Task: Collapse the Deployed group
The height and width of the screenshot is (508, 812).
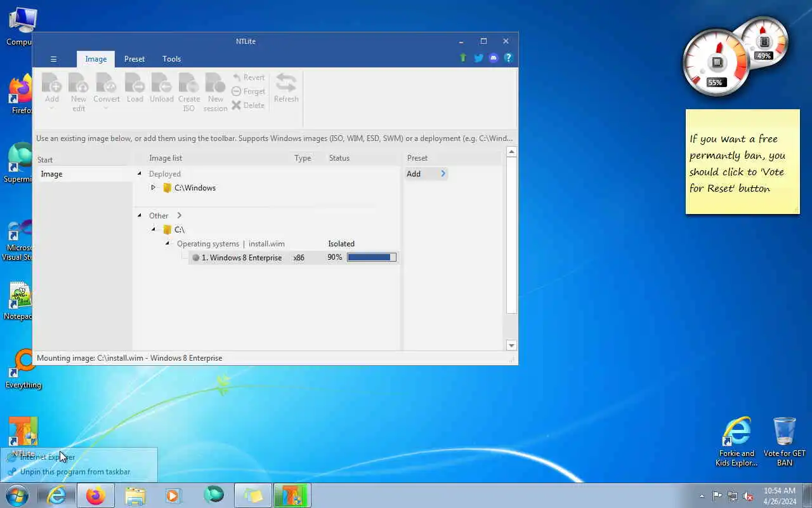Action: pyautogui.click(x=140, y=173)
